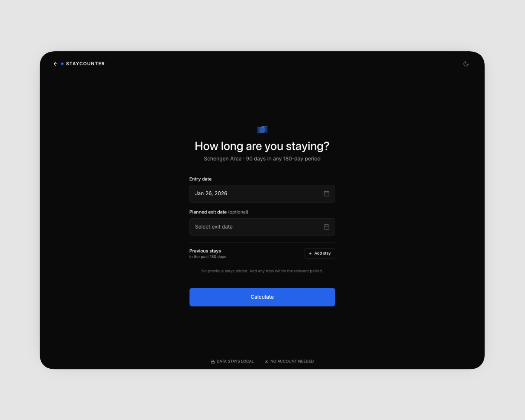Open the calendar icon for planned exit date
The image size is (525, 420).
tap(326, 227)
